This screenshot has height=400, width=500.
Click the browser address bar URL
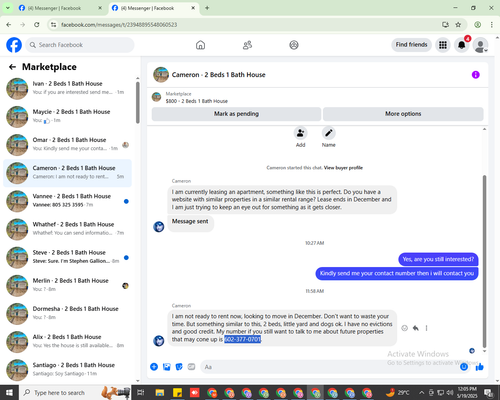click(x=119, y=25)
